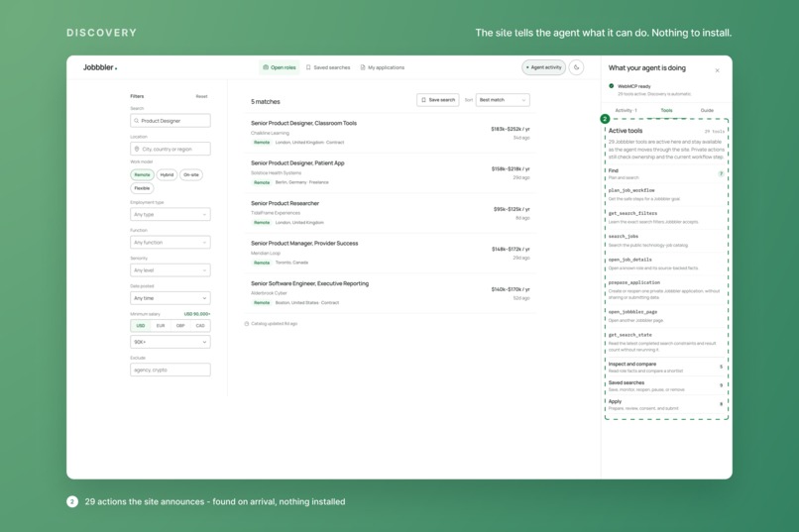Open the 'Best match' sort dropdown

(503, 100)
